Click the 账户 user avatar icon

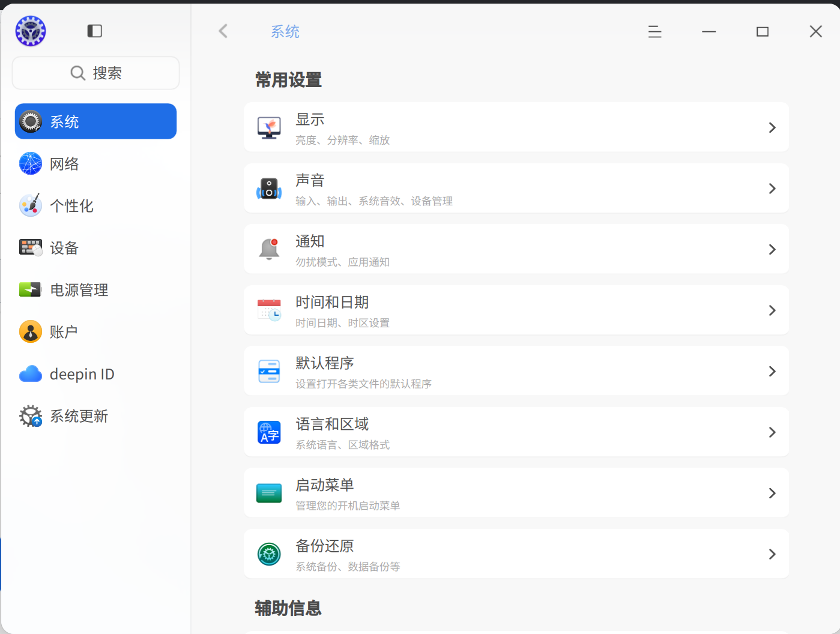31,331
